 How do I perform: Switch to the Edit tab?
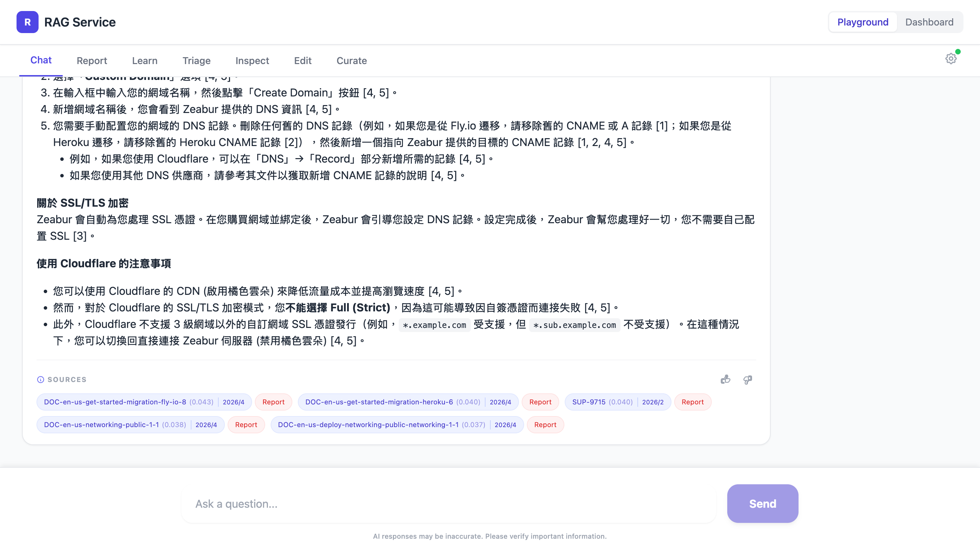point(302,61)
